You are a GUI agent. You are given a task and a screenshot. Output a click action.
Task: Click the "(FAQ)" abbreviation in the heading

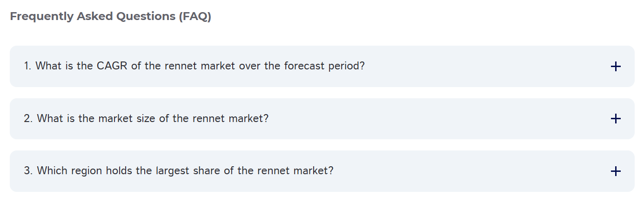click(x=195, y=17)
